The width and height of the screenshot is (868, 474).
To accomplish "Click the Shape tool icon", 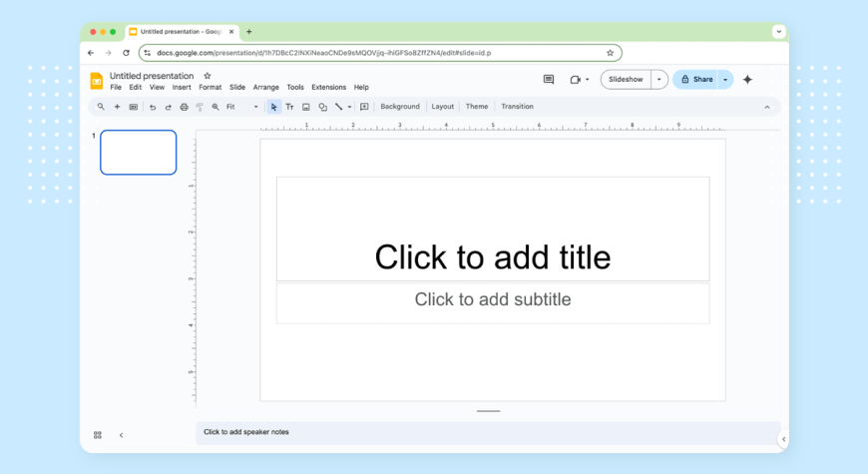I will [322, 107].
